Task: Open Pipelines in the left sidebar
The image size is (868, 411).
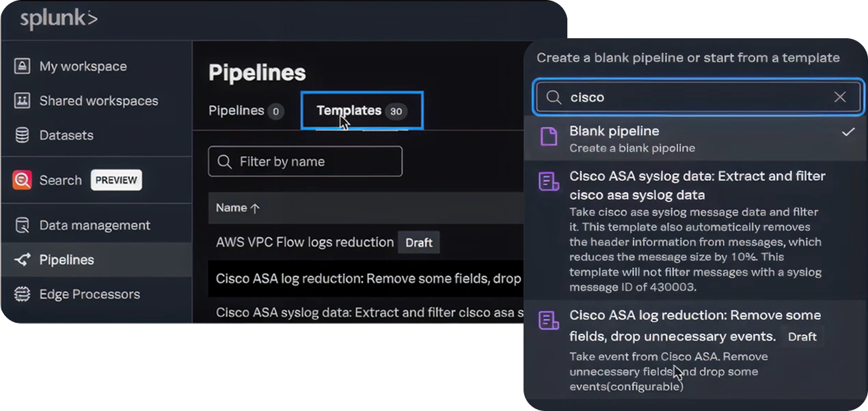Action: (x=67, y=260)
